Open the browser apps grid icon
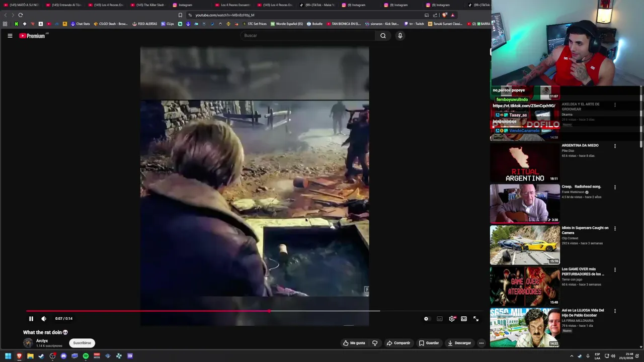The image size is (644, 362). 5,24
